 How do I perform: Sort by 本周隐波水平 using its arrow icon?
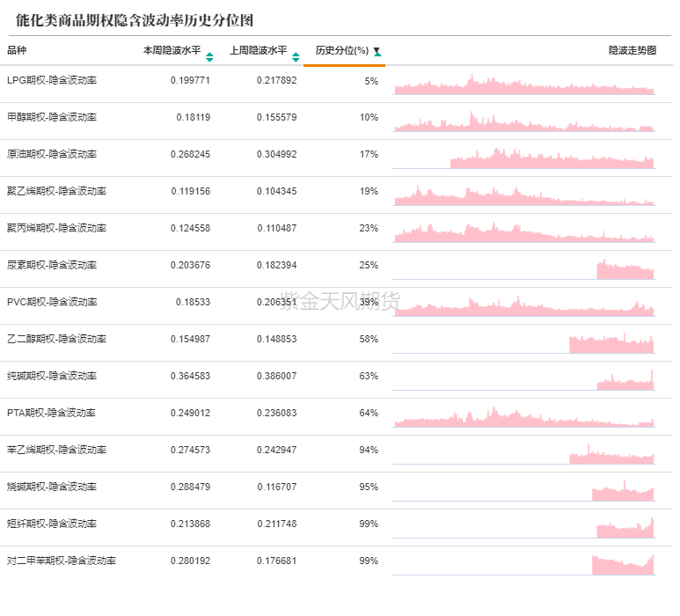[x=209, y=57]
